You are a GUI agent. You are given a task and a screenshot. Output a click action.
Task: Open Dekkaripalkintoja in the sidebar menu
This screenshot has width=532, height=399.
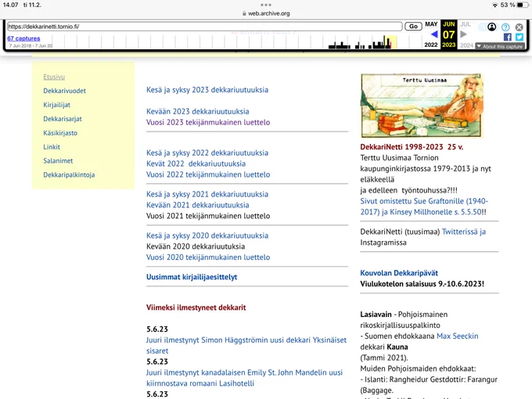[69, 174]
